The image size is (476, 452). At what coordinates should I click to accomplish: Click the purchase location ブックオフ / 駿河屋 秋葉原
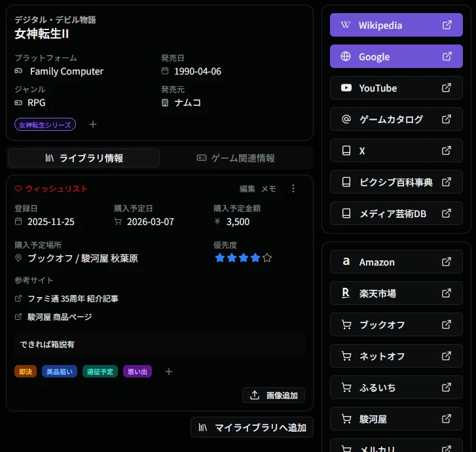click(x=83, y=258)
